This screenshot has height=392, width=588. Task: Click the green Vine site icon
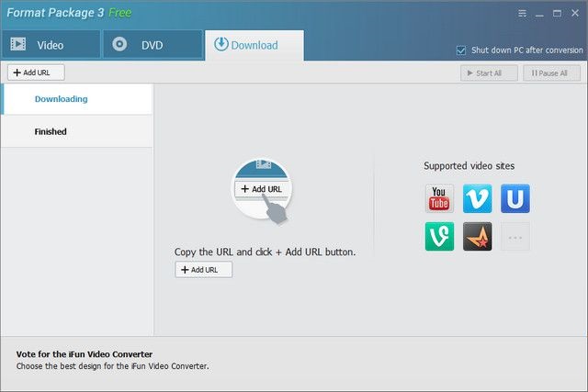(x=439, y=237)
